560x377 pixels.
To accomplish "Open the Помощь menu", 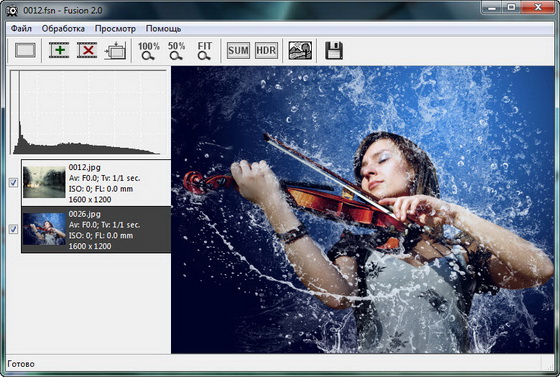I will (163, 29).
